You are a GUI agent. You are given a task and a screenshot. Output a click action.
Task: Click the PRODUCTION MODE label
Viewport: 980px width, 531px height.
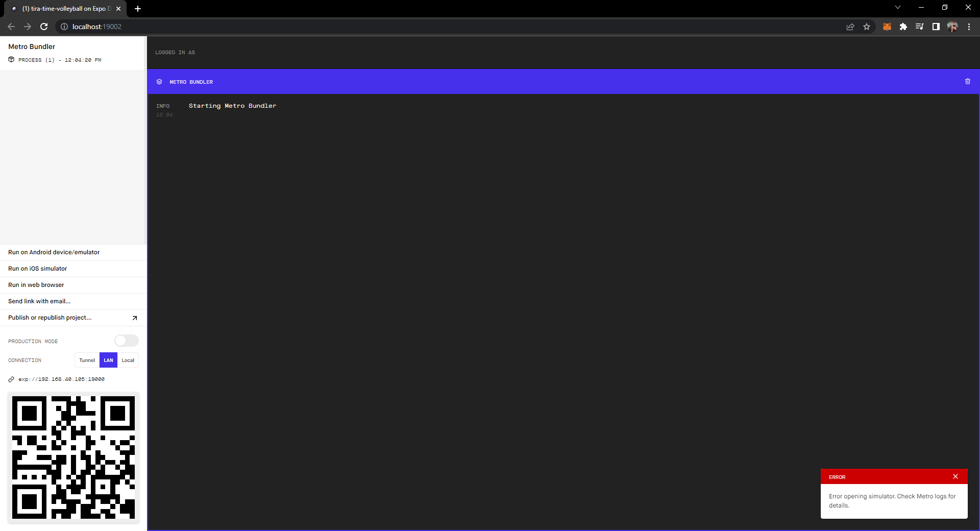[x=33, y=342]
